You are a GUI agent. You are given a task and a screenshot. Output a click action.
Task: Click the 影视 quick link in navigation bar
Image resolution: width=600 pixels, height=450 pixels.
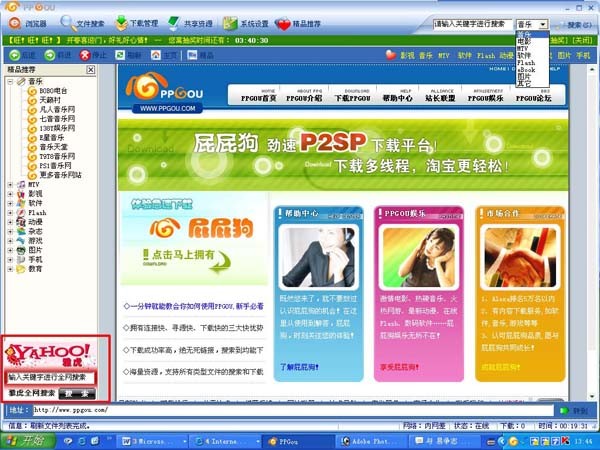tap(407, 55)
